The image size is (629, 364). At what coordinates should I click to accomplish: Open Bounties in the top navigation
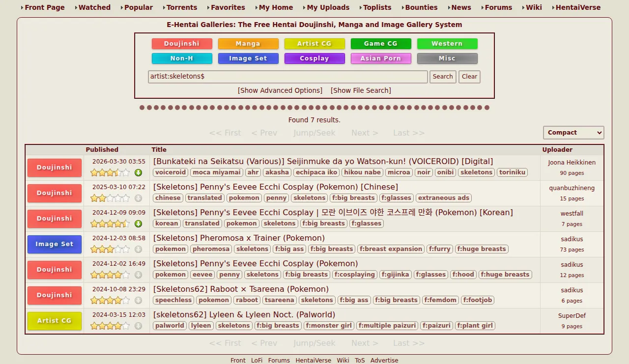pyautogui.click(x=421, y=7)
